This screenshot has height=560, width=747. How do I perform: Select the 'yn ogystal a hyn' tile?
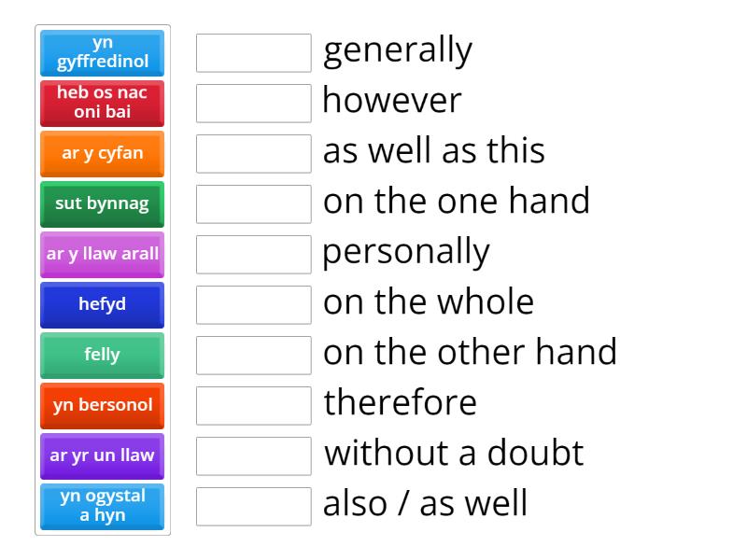tap(102, 507)
